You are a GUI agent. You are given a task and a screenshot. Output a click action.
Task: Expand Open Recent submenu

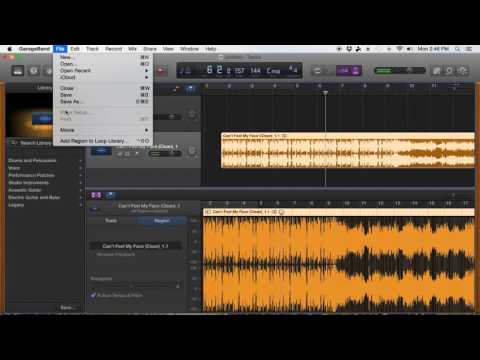pyautogui.click(x=103, y=70)
